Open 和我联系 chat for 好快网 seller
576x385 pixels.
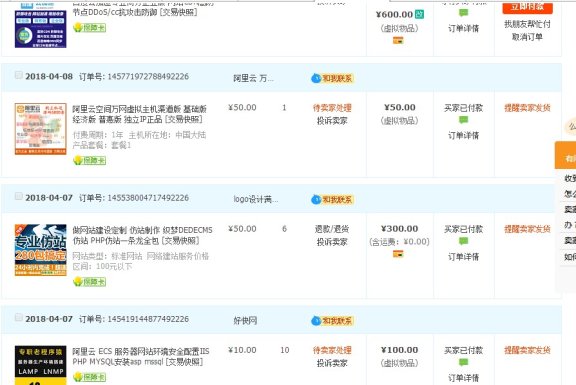click(x=332, y=321)
